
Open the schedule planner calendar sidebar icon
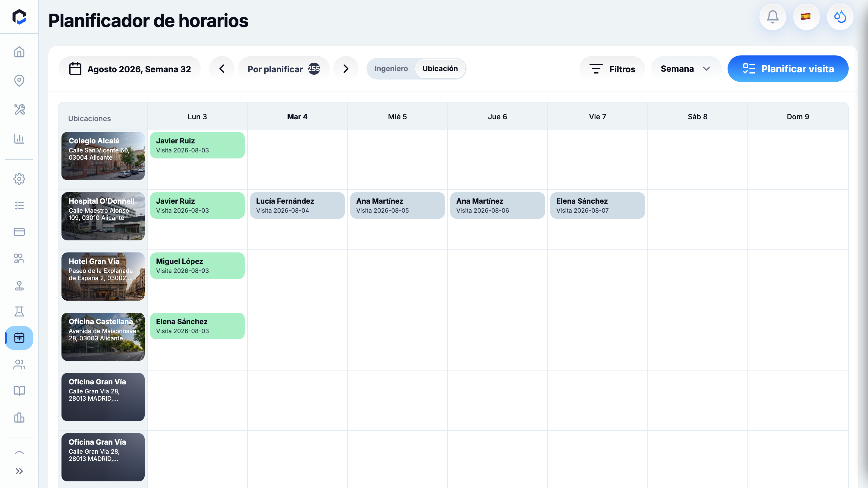[19, 338]
